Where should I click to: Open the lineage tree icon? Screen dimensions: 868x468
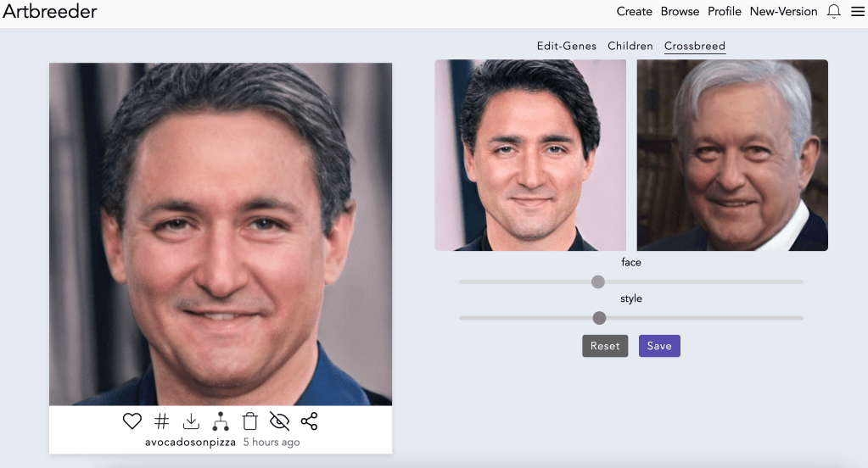(221, 421)
